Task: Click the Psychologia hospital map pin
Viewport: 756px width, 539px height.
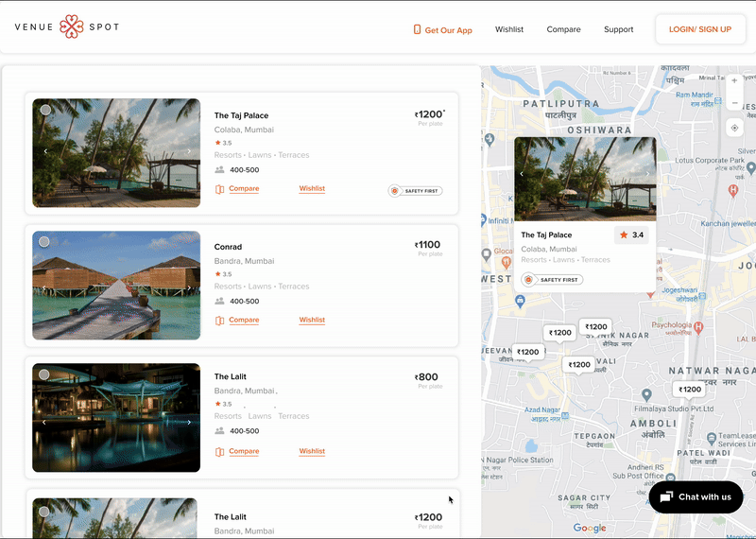Action: pos(698,328)
